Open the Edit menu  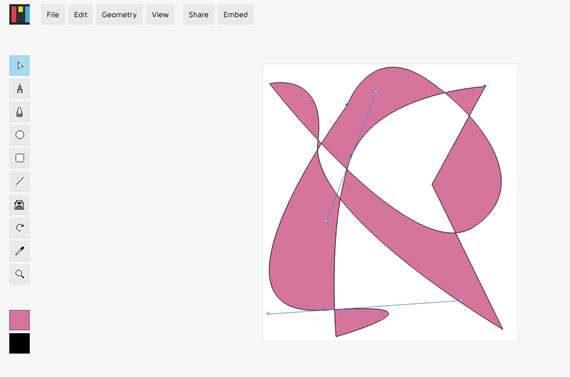[x=80, y=15]
